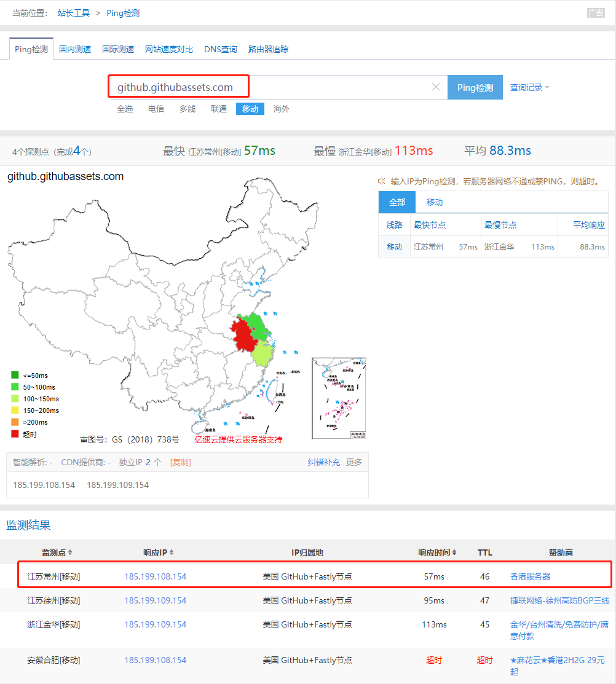Click the red 超时 legend swatch
This screenshot has width=616, height=684.
pyautogui.click(x=15, y=434)
